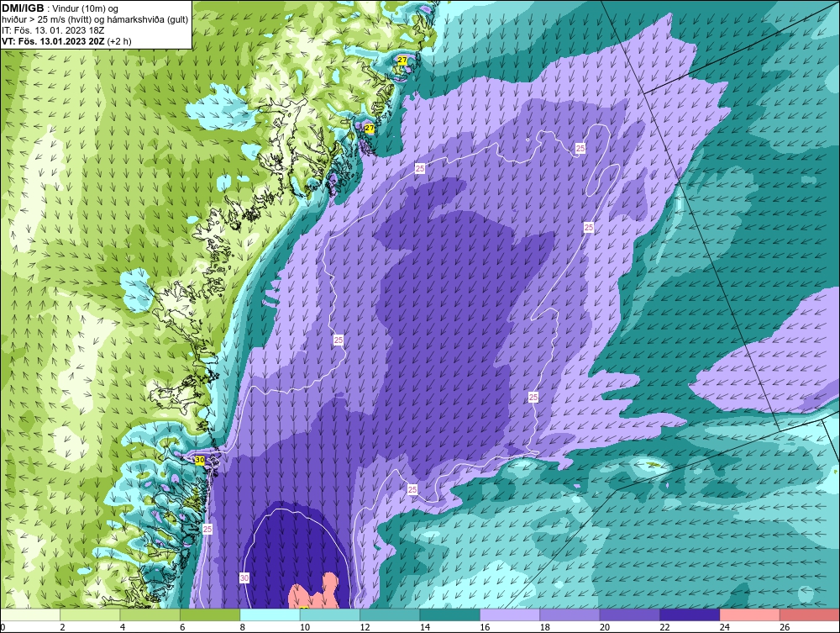Click the 2–4 m/s light green legend swatch
The height and width of the screenshot is (633, 840).
point(90,615)
